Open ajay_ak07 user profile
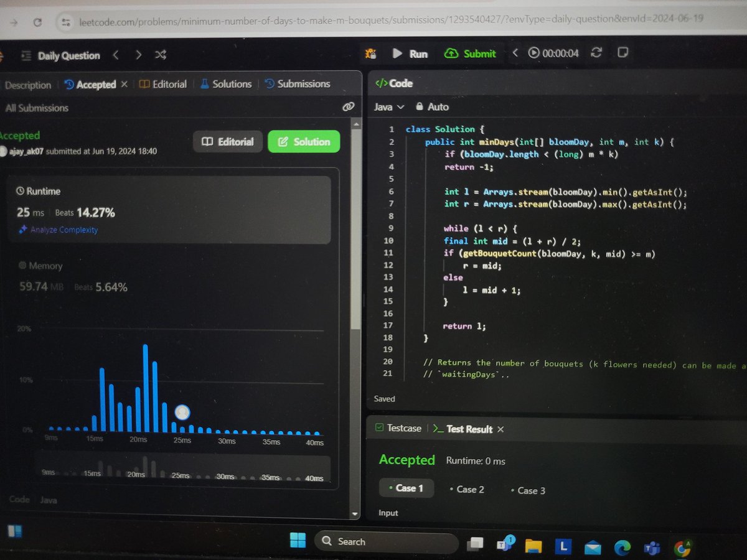This screenshot has height=560, width=747. point(26,151)
